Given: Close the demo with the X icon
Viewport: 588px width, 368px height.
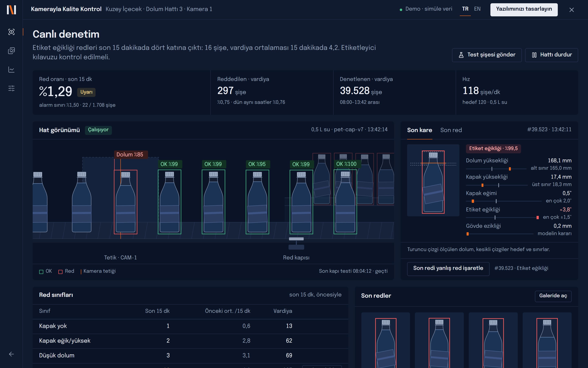Looking at the screenshot, I should 571,10.
